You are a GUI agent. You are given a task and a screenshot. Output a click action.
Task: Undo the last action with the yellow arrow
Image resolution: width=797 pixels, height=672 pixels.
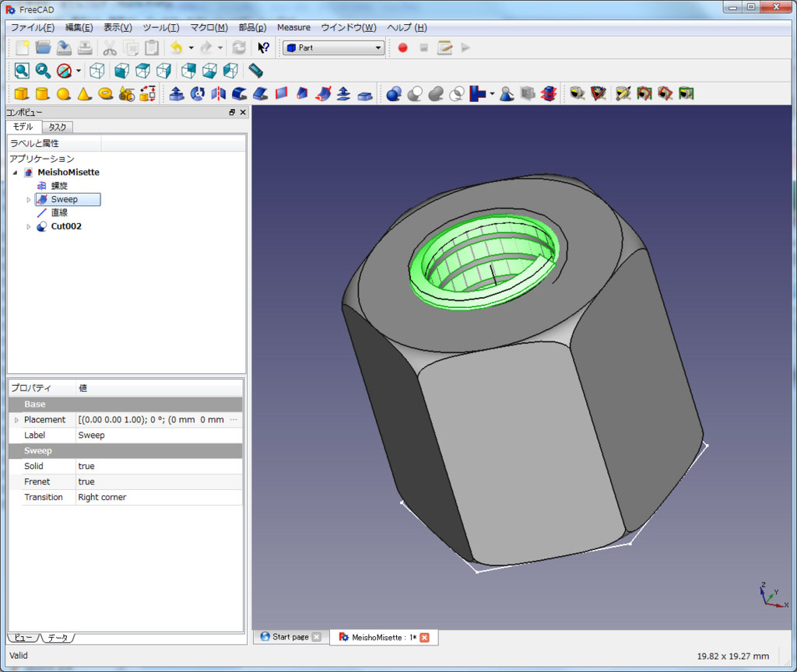(177, 47)
